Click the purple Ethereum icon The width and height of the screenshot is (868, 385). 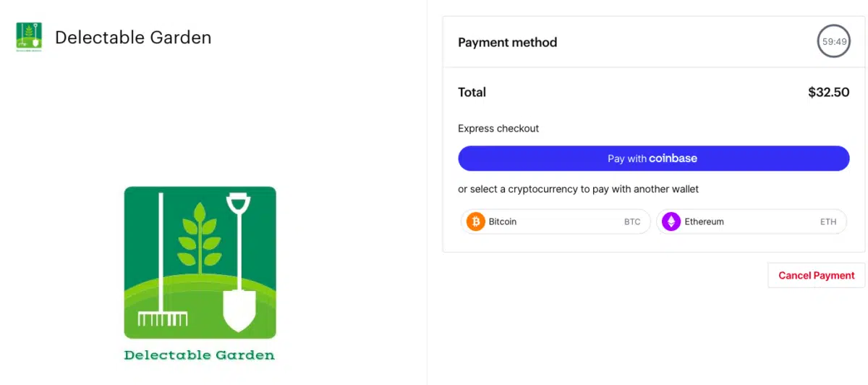click(671, 221)
